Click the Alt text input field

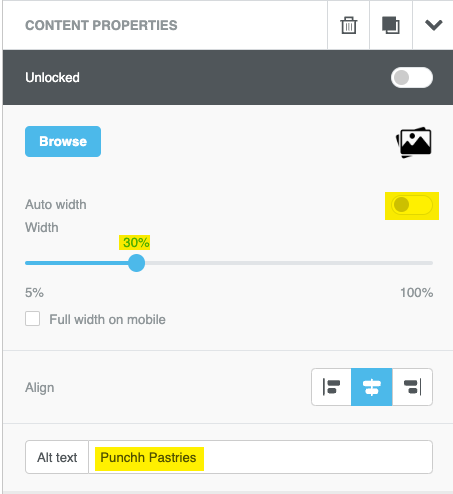(260, 457)
